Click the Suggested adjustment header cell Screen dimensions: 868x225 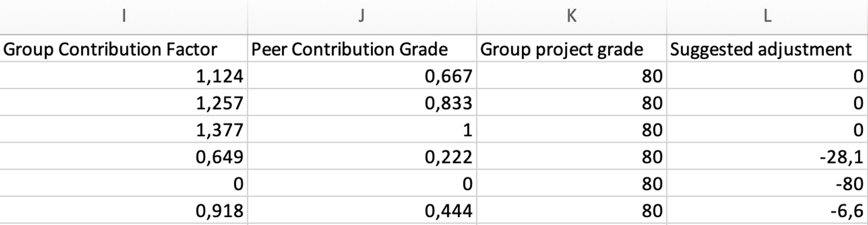(x=767, y=49)
